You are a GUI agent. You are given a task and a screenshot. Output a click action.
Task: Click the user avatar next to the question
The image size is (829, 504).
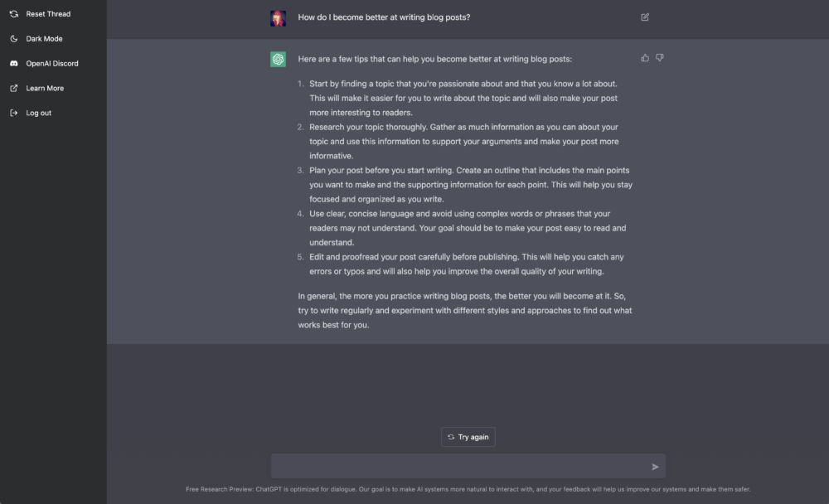278,17
